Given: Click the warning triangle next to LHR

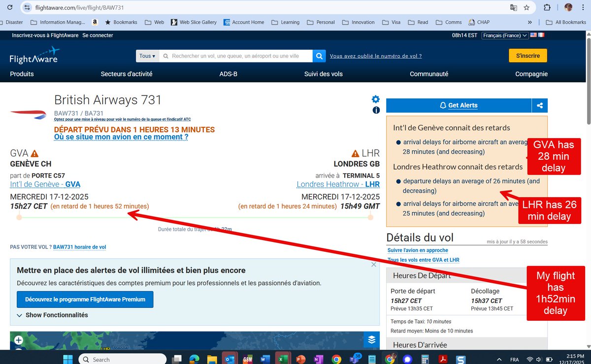Looking at the screenshot, I should point(356,153).
